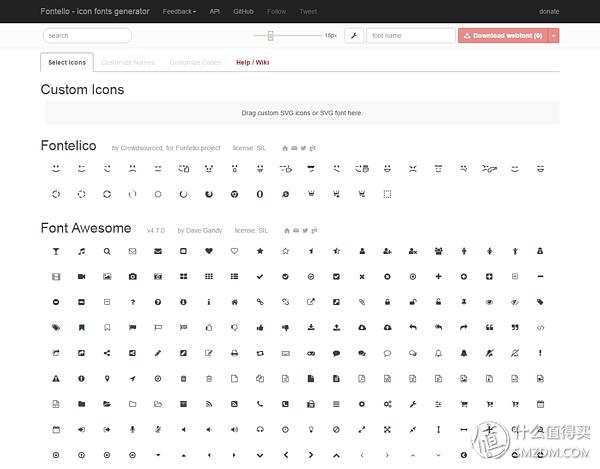This screenshot has width=600, height=469.
Task: Select the happy smiley icon in Fontelico
Action: pyautogui.click(x=56, y=169)
